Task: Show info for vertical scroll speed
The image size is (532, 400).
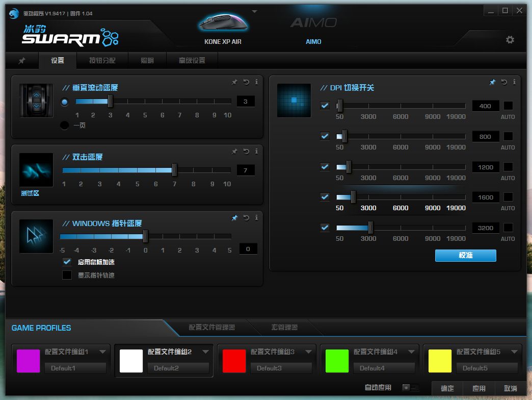Action: click(256, 82)
